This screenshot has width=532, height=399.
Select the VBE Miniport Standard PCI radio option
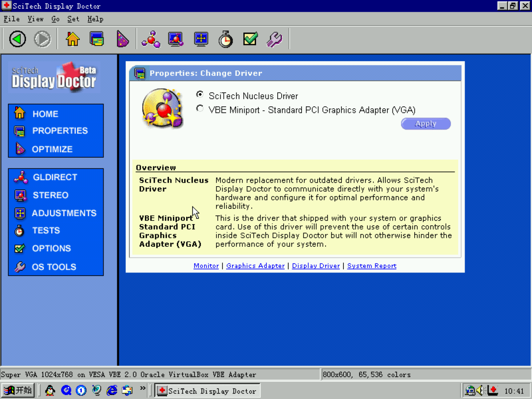point(200,108)
